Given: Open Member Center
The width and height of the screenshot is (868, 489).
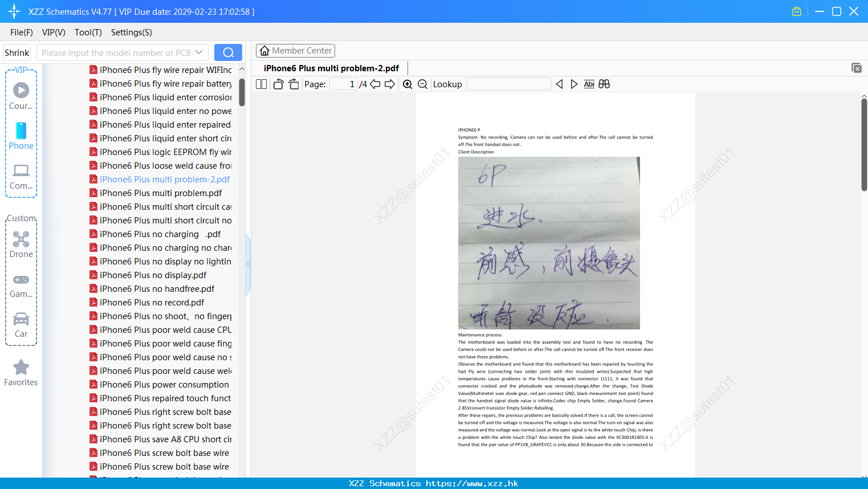Looking at the screenshot, I should coord(295,51).
